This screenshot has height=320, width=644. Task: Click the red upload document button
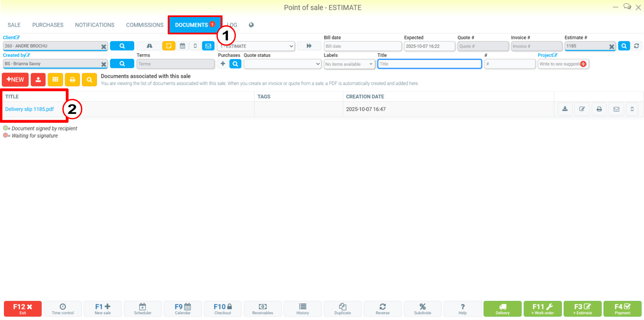click(x=38, y=79)
